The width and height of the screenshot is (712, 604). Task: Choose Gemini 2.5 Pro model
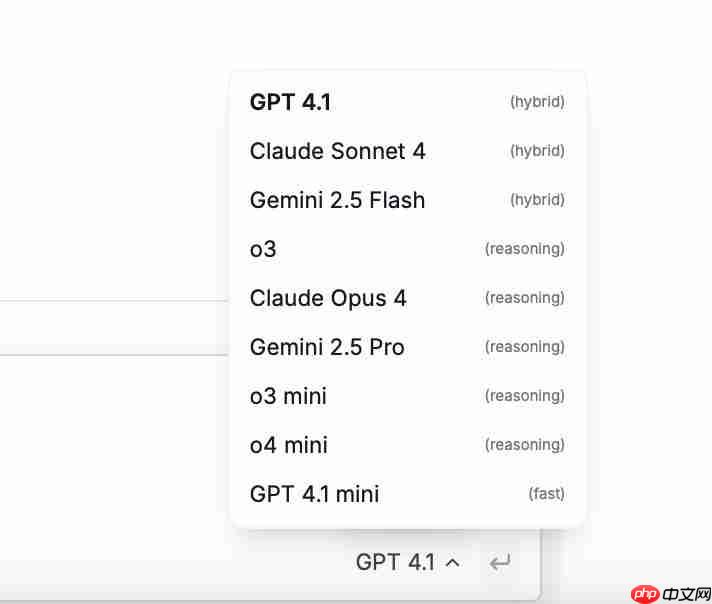[x=407, y=347]
